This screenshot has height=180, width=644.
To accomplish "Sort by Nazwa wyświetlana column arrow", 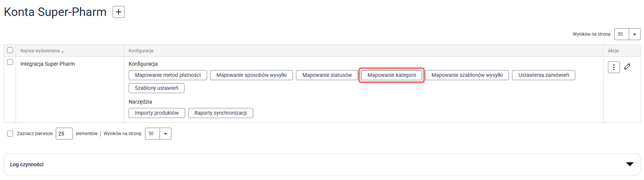I will pos(62,52).
